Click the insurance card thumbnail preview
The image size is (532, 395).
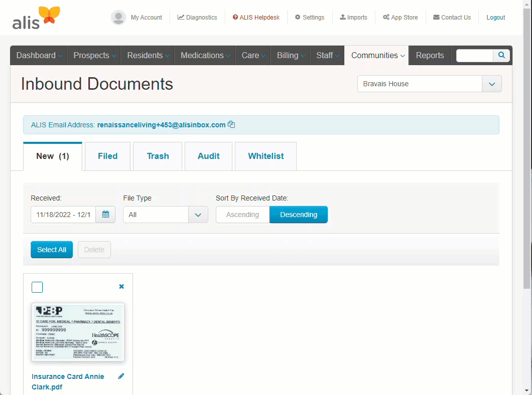point(78,332)
